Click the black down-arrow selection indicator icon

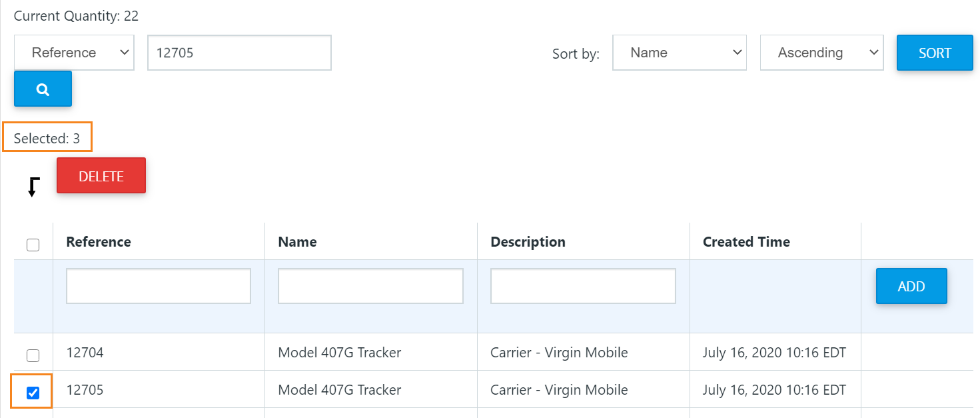coord(33,187)
